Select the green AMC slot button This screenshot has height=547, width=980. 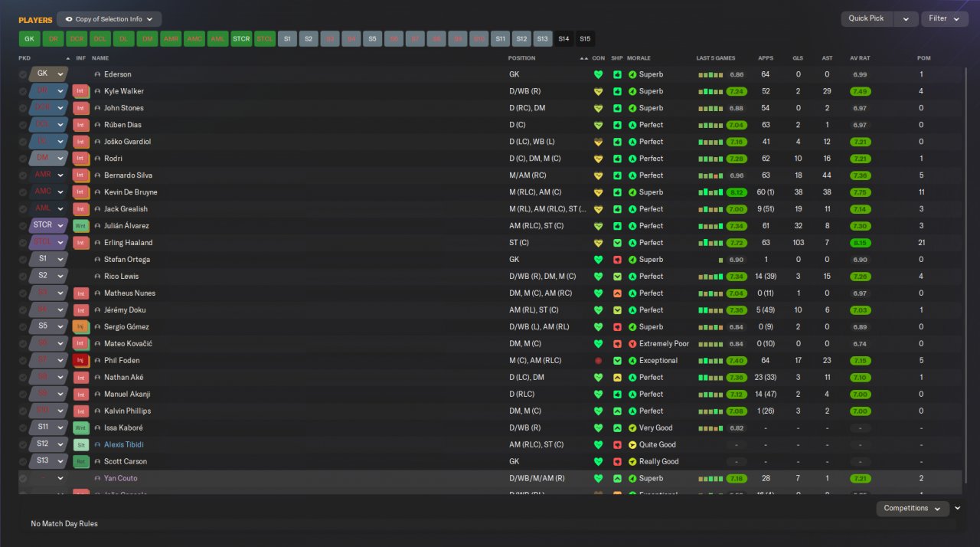[x=194, y=39]
